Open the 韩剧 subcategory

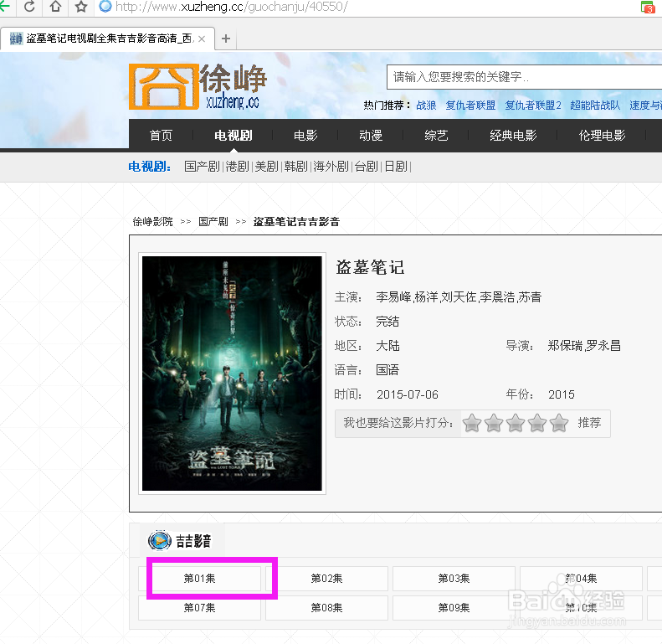point(295,167)
